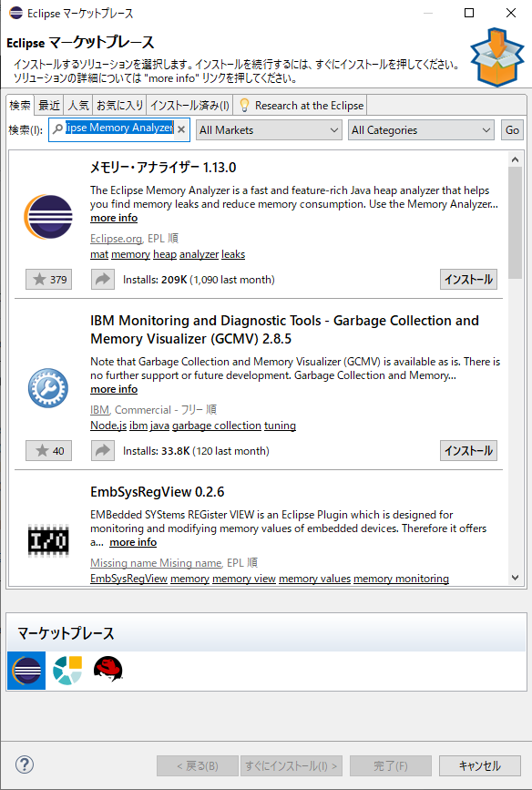Open the All Markets dropdown
The height and width of the screenshot is (790, 532).
268,130
